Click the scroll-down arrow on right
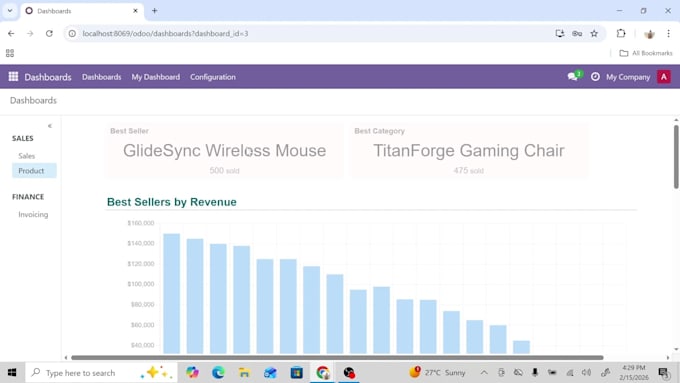The width and height of the screenshot is (680, 383). [x=676, y=349]
